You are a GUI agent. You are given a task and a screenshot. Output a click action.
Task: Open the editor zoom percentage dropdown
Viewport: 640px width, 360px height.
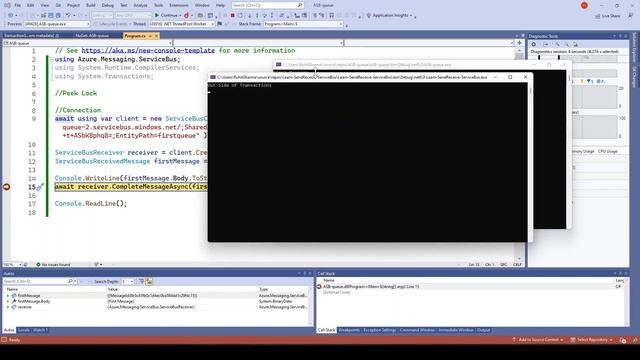tap(20, 264)
